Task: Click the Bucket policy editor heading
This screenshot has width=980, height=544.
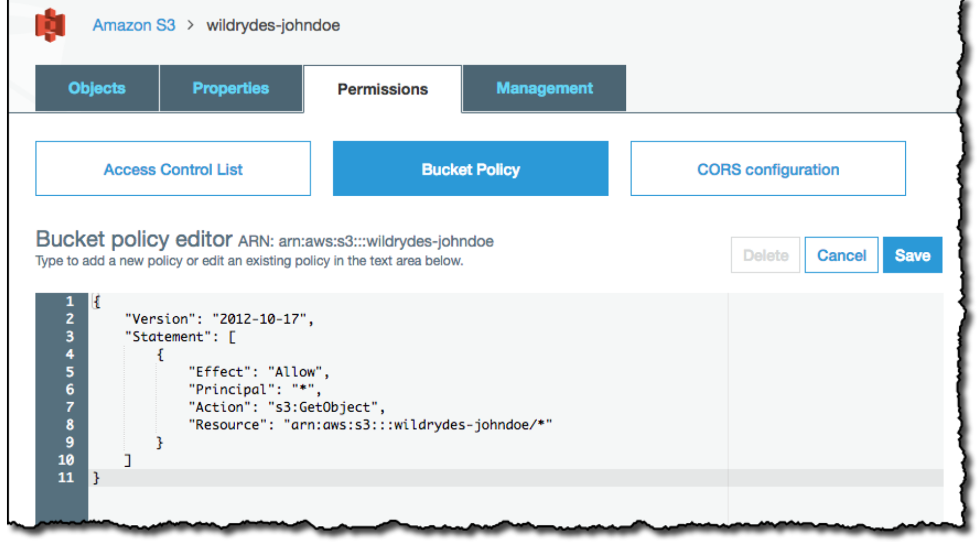Action: (x=134, y=239)
